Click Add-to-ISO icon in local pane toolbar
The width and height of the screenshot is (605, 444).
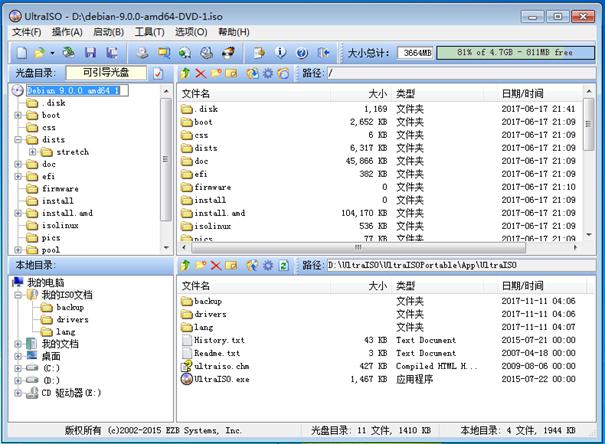pos(253,265)
